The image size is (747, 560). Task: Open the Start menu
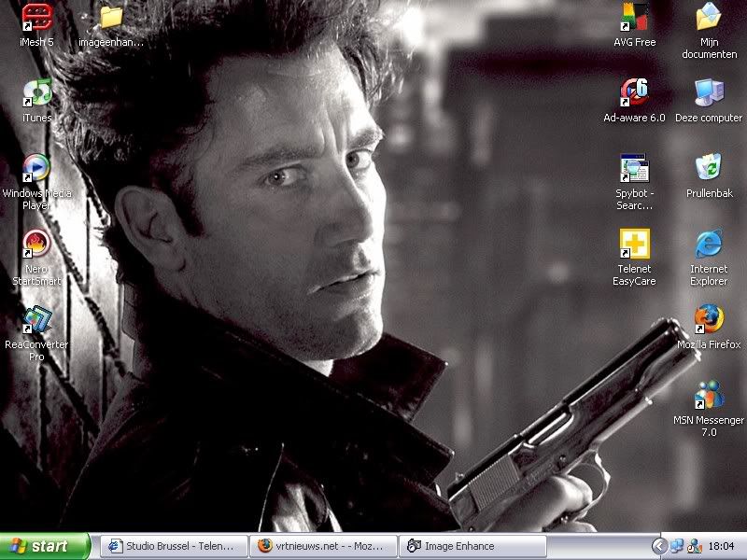click(x=45, y=546)
